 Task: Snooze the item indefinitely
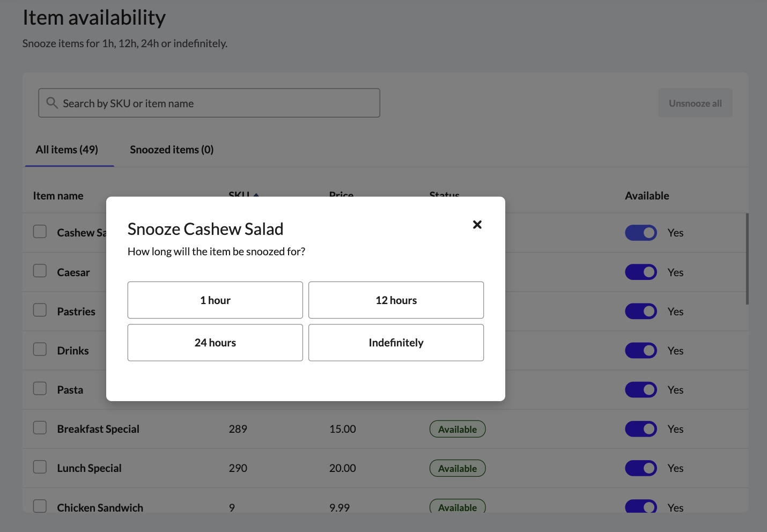coord(396,343)
